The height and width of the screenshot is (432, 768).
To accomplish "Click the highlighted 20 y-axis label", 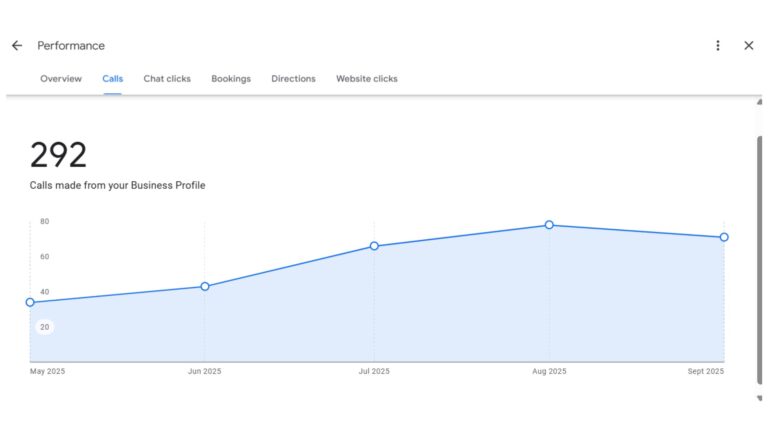I will click(x=44, y=327).
